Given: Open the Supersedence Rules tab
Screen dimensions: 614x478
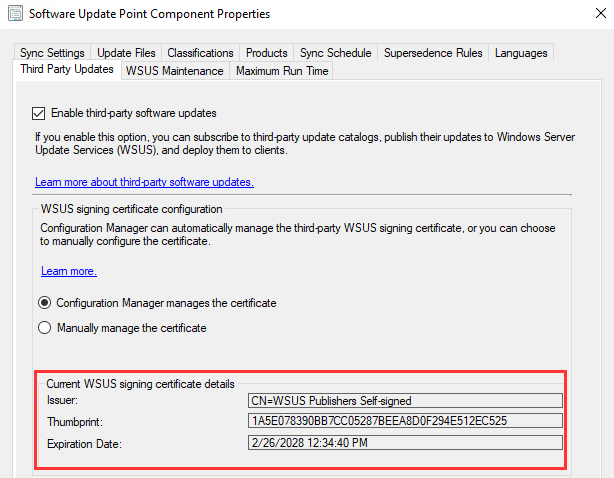Looking at the screenshot, I should [x=433, y=53].
